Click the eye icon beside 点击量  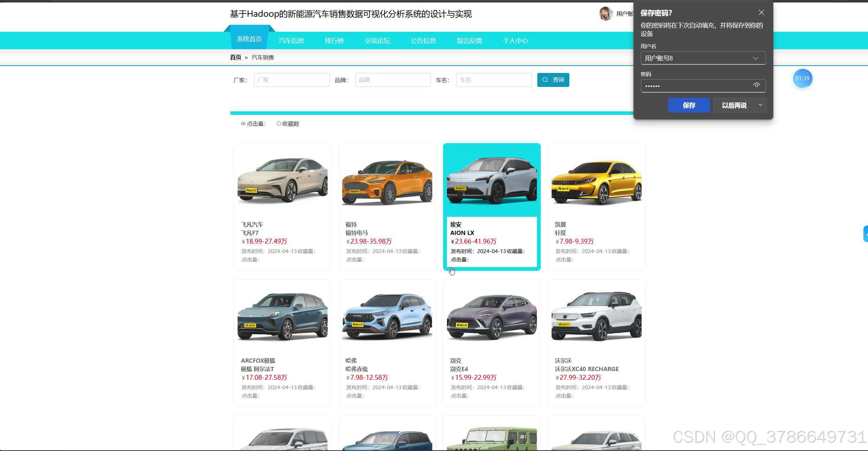point(243,124)
